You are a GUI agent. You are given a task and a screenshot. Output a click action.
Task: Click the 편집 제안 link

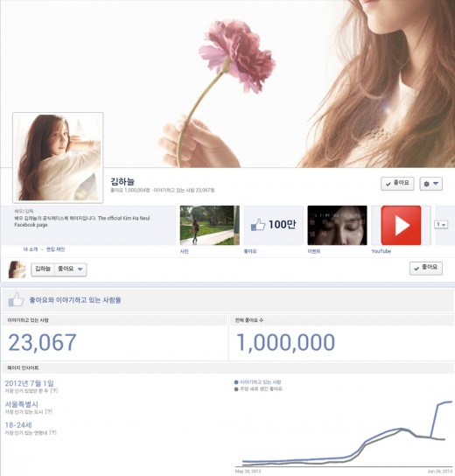tap(55, 249)
